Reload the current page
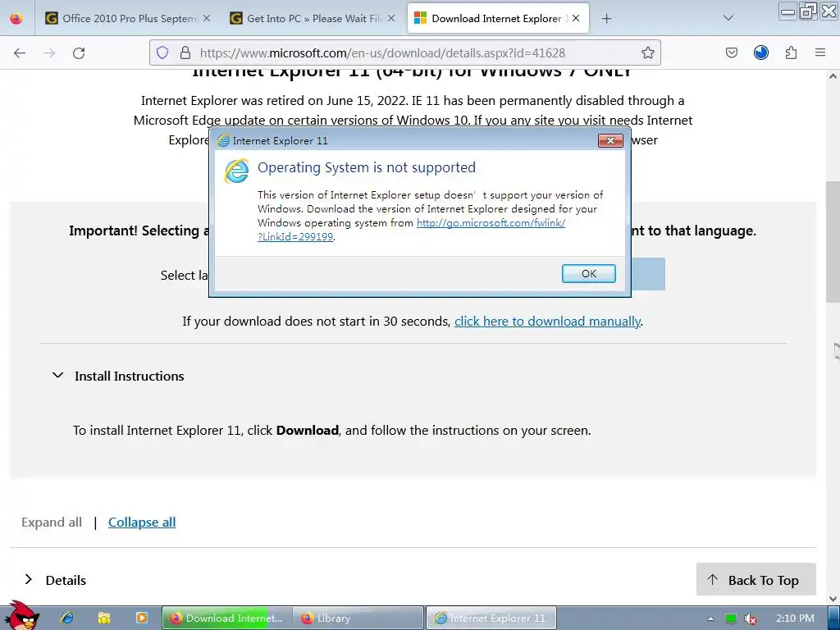Viewport: 840px width, 630px height. (79, 52)
